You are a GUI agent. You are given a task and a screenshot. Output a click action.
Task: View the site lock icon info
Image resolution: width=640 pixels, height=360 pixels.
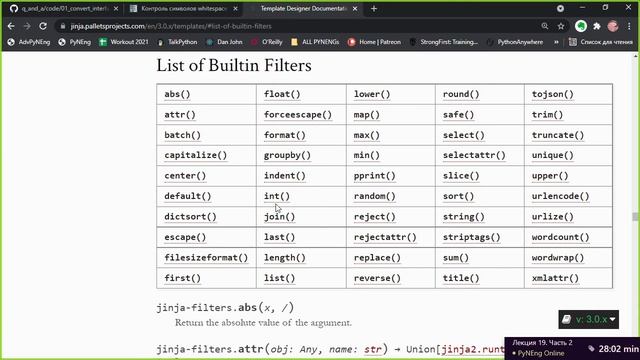(62, 26)
